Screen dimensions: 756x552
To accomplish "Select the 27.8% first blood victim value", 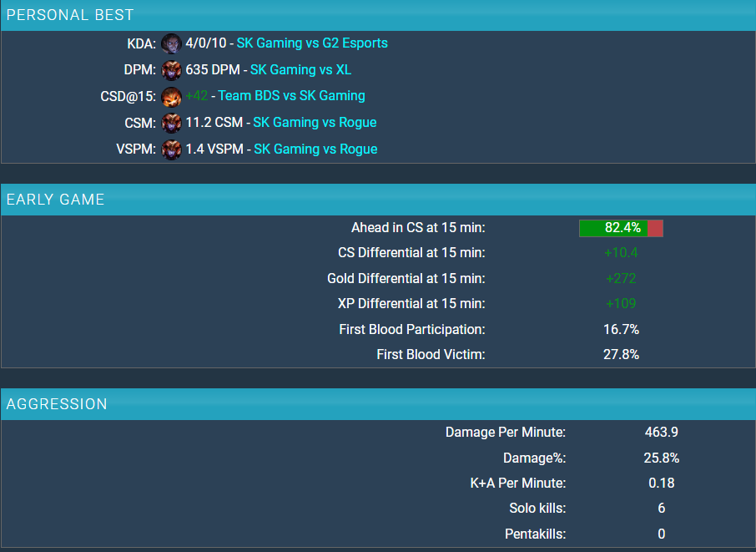I will (621, 355).
